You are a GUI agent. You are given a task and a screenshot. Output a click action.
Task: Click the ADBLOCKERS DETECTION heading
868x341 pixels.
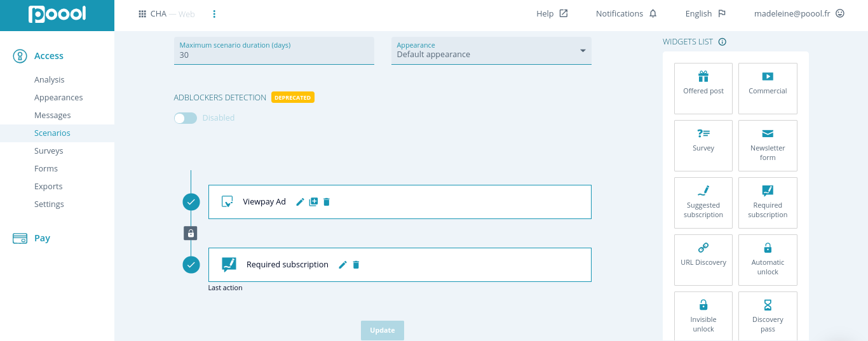click(x=220, y=98)
